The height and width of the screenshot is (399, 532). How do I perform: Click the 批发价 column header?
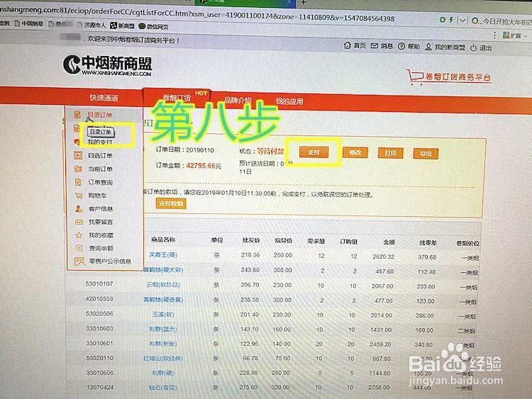pyautogui.click(x=251, y=240)
